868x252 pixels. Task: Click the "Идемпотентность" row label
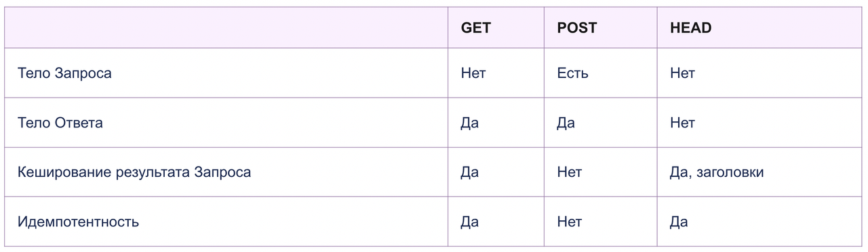point(78,222)
